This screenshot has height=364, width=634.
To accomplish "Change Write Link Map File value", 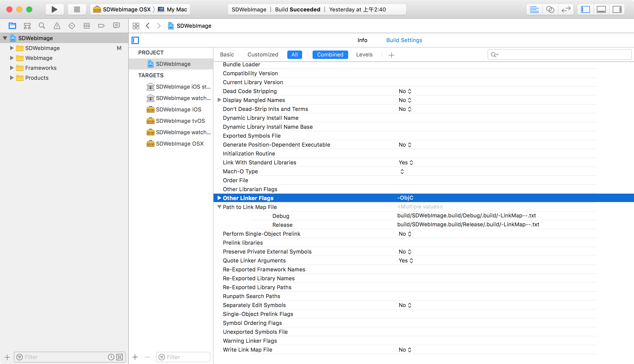I will [405, 350].
